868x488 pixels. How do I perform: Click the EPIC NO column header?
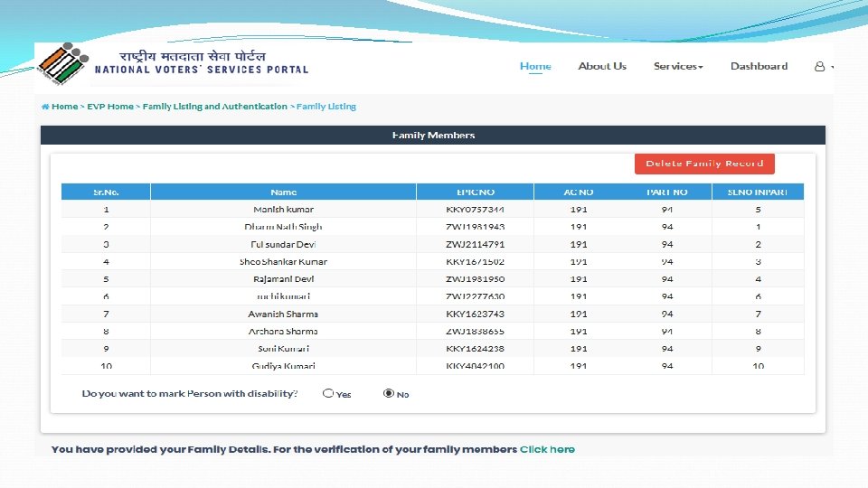(475, 192)
